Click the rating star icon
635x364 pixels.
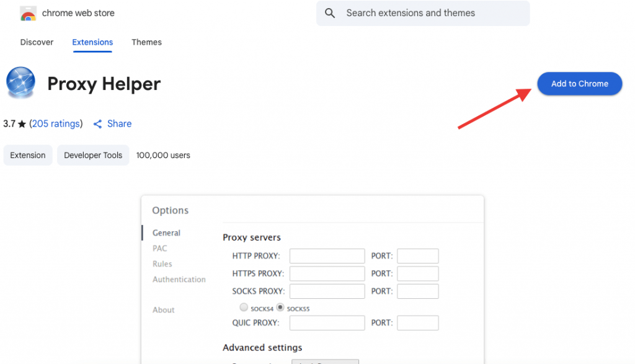pyautogui.click(x=22, y=124)
